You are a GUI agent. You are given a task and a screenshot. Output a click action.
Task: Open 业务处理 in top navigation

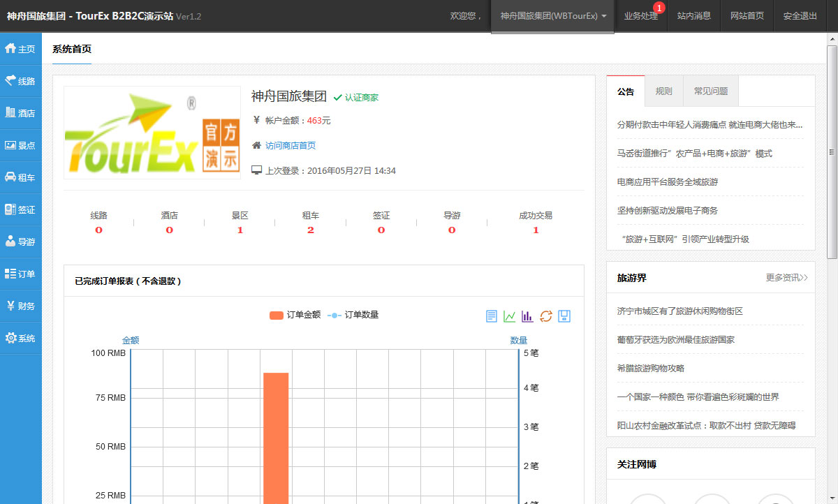click(640, 16)
